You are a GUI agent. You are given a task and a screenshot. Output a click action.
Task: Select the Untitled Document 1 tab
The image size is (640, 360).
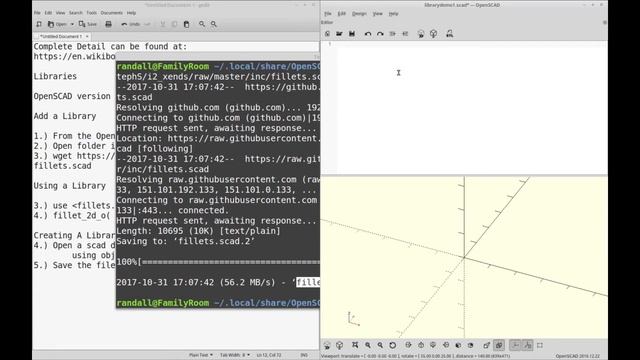60,36
